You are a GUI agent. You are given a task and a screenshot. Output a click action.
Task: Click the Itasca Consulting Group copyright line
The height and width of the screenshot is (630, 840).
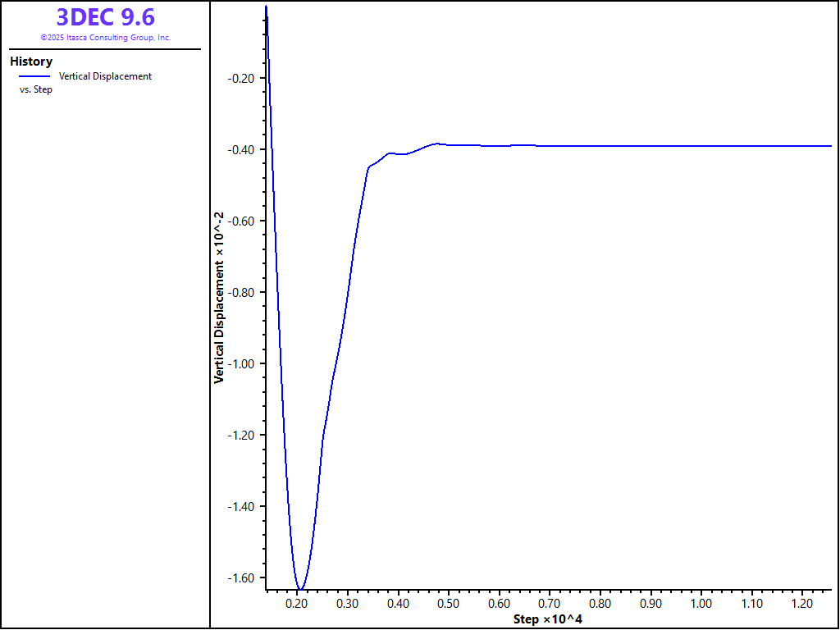coord(105,38)
